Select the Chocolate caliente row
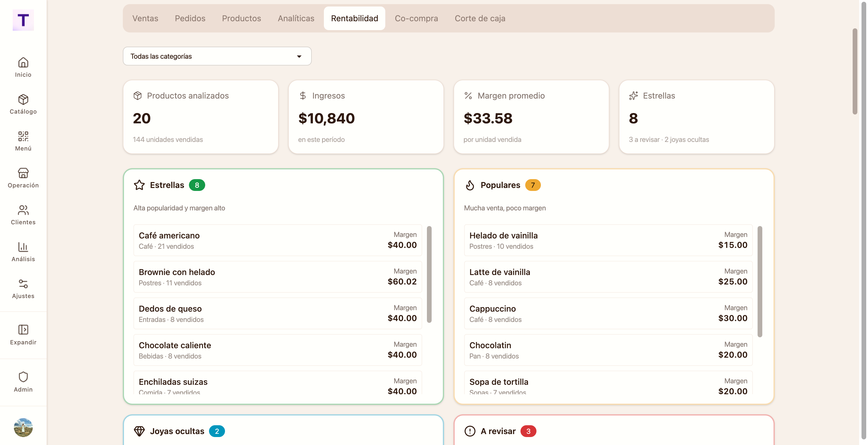The image size is (868, 445). pyautogui.click(x=278, y=350)
